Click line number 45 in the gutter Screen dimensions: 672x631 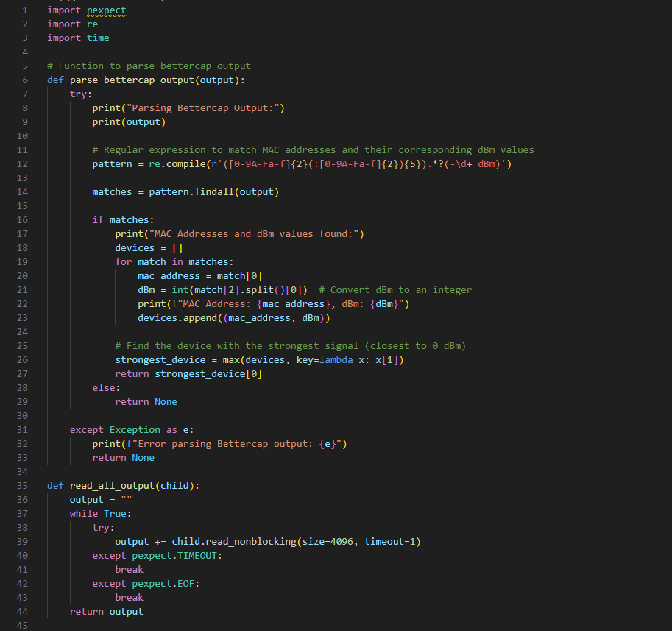point(22,625)
